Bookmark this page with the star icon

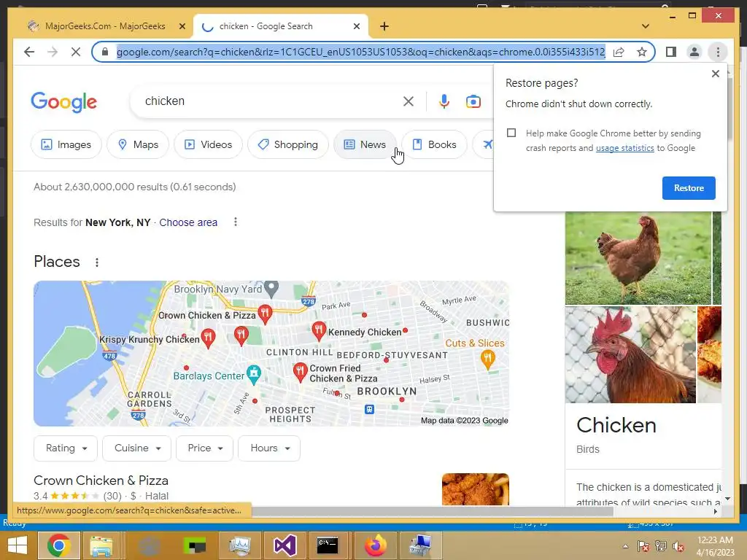642,52
